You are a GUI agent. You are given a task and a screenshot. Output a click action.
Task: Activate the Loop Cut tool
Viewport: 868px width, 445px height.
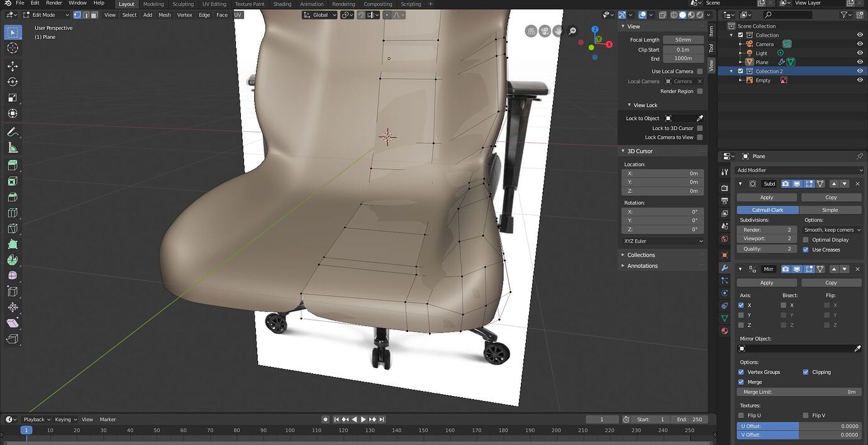13,212
